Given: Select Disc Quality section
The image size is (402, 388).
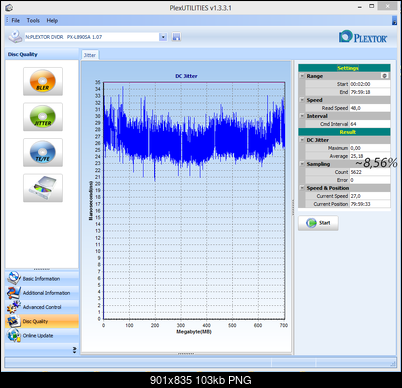Looking at the screenshot, I should point(42,321).
